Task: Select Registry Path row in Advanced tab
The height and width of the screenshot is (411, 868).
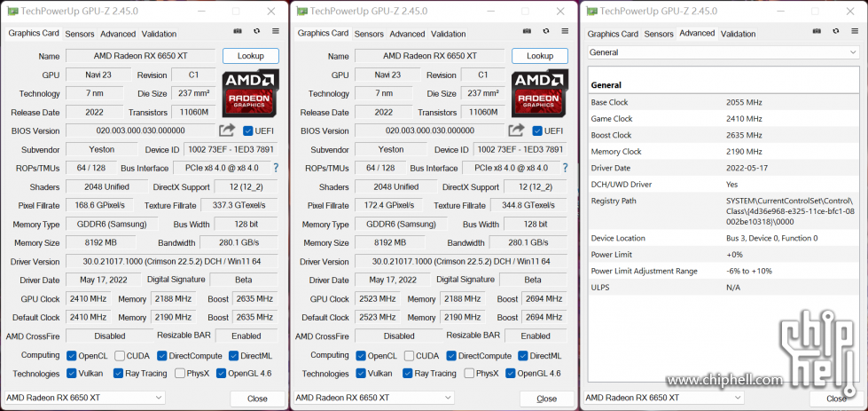Action: point(723,211)
